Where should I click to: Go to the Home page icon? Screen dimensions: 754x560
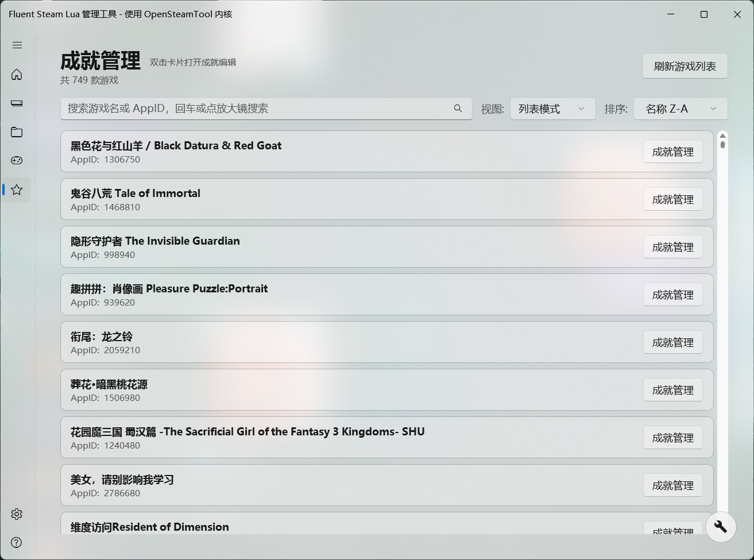coord(17,75)
